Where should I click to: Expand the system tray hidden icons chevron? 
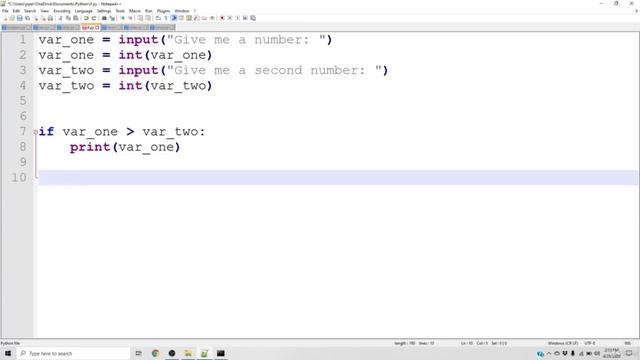tap(549, 353)
